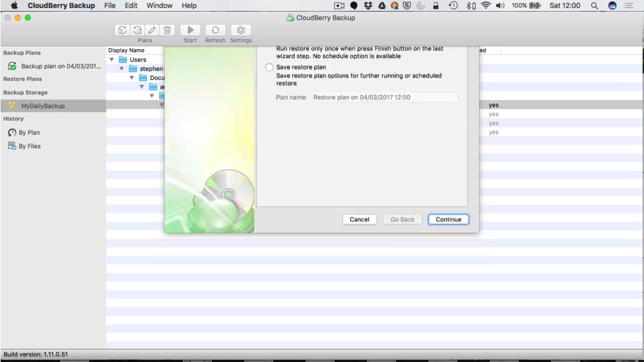Click the Cancel button in wizard
Image resolution: width=644 pixels, height=362 pixels.
tap(359, 220)
